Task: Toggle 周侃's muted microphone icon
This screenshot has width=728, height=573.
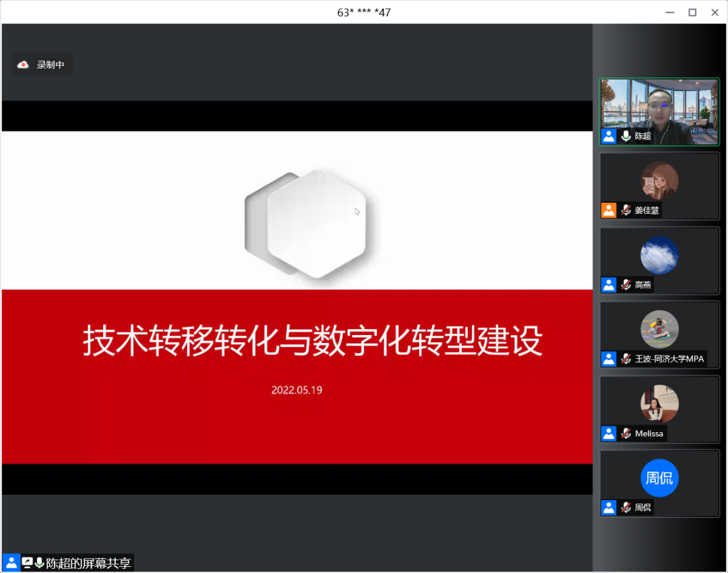Action: point(624,508)
